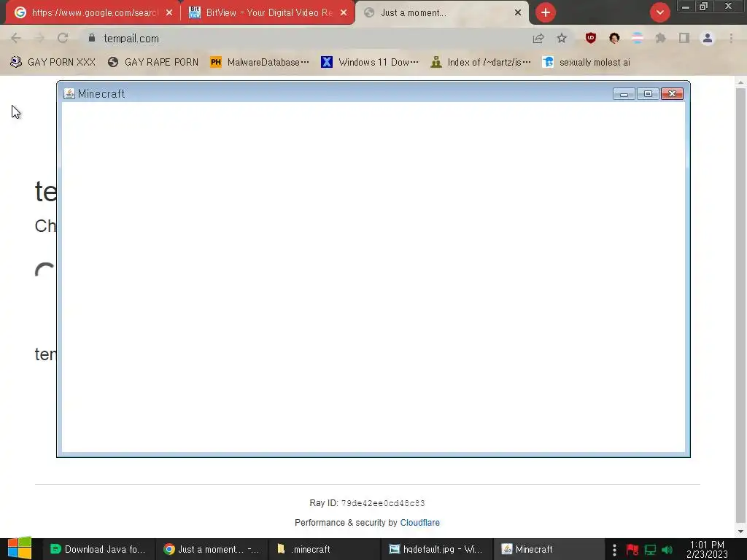
Task: Click the PH icon of MalwareDatabase bookmark
Action: pyautogui.click(x=216, y=63)
